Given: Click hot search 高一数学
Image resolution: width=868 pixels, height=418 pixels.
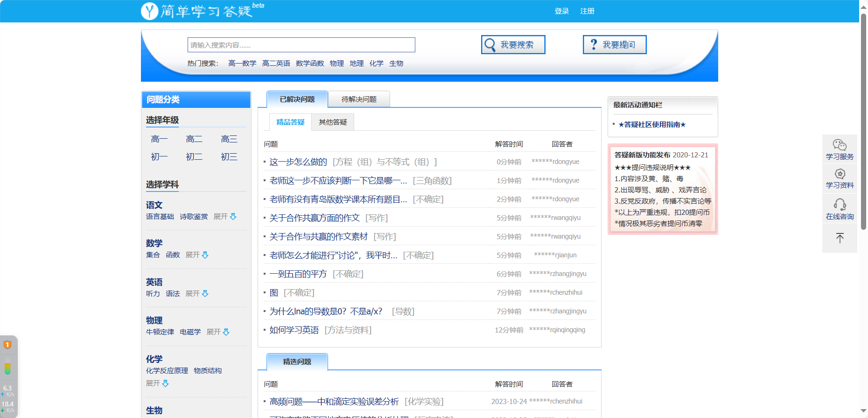Looking at the screenshot, I should (x=242, y=64).
